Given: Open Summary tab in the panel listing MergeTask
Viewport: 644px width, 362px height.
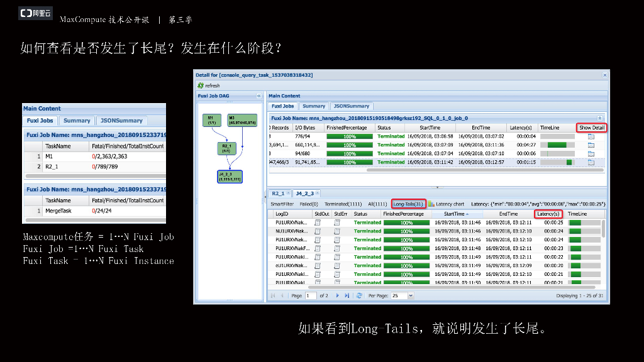Looking at the screenshot, I should point(77,121).
